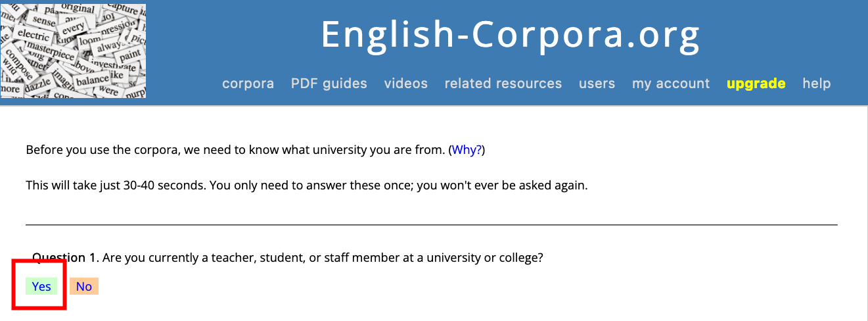Viewport: 868px width, 321px height.
Task: Click the "30-40 seconds" notice text
Action: tap(306, 185)
